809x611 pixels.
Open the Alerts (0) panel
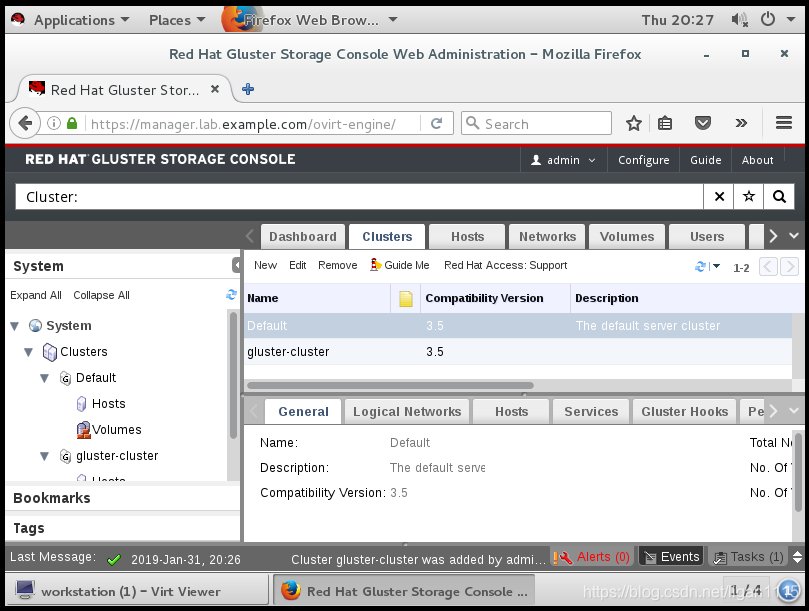point(592,557)
